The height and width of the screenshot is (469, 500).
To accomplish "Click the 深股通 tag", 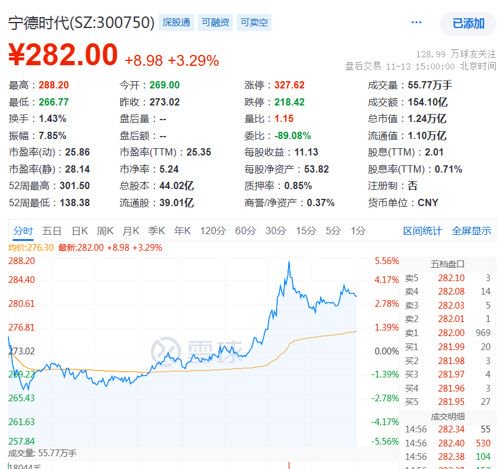I will pos(176,22).
